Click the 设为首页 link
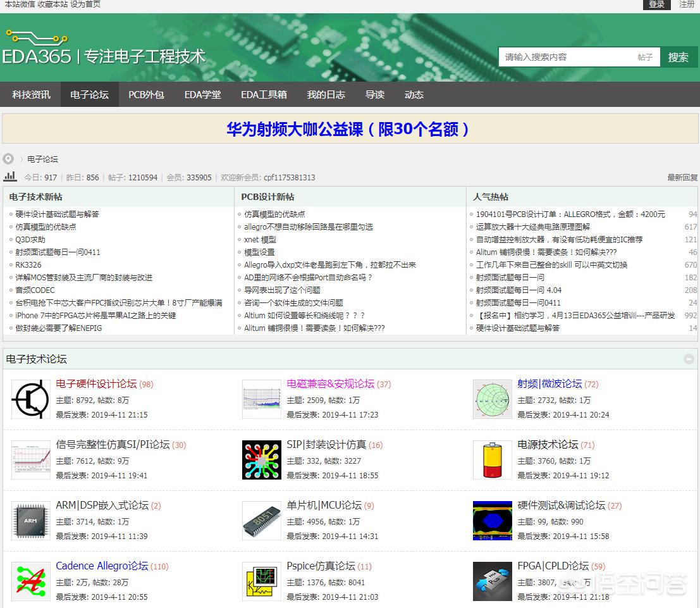Image resolution: width=700 pixels, height=608 pixels. pos(85,4)
